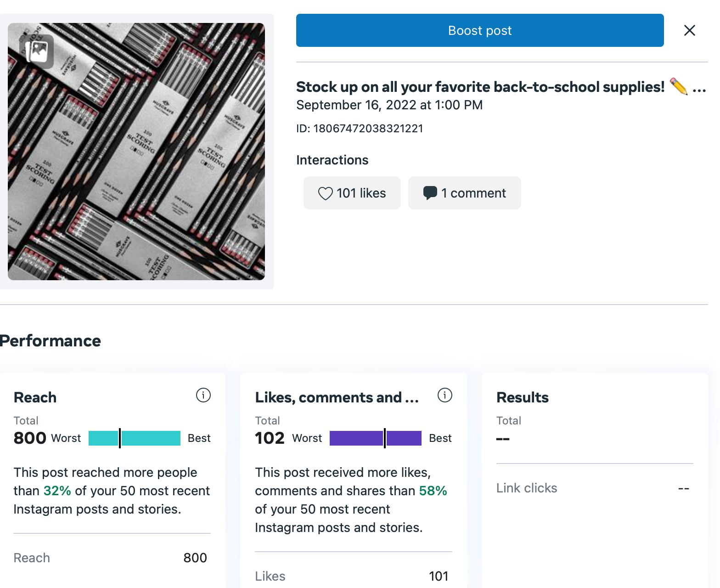Click the Boost post button
This screenshot has width=720, height=588.
480,30
